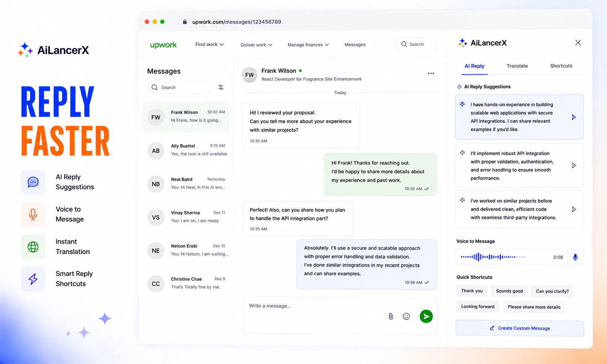Open Frank Wilson conversation in list
607x364 pixels.
pos(186,117)
